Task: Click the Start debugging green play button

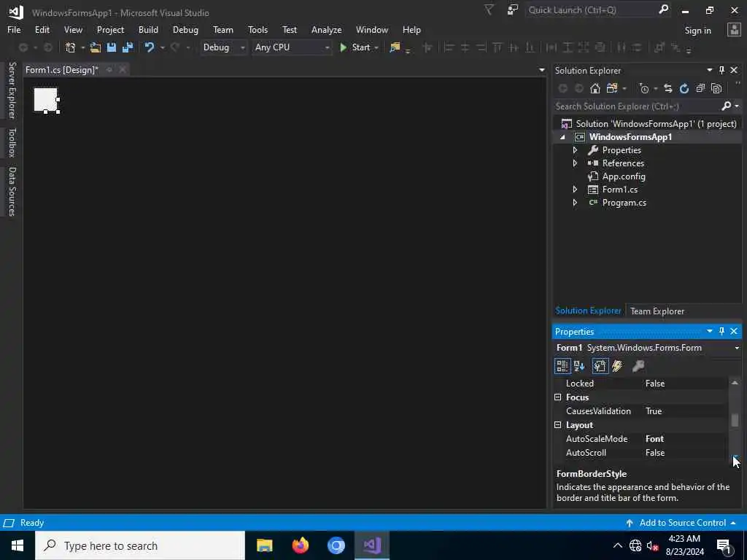Action: [343, 47]
